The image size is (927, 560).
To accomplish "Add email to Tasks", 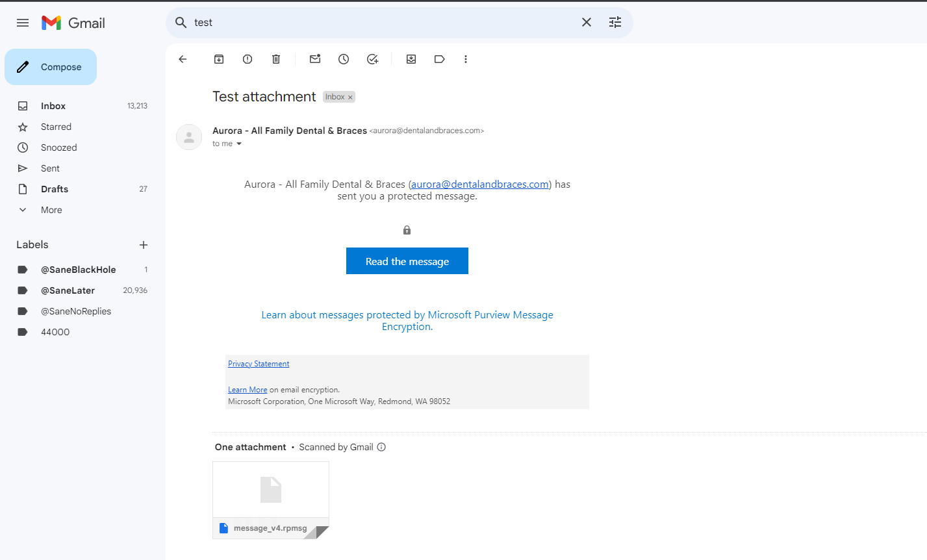I will (372, 59).
